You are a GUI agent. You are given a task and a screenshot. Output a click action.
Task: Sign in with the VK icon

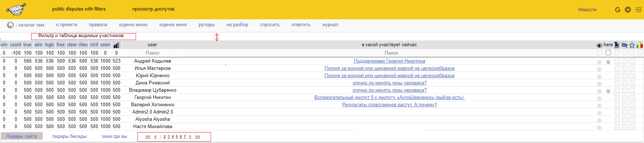[628, 9]
